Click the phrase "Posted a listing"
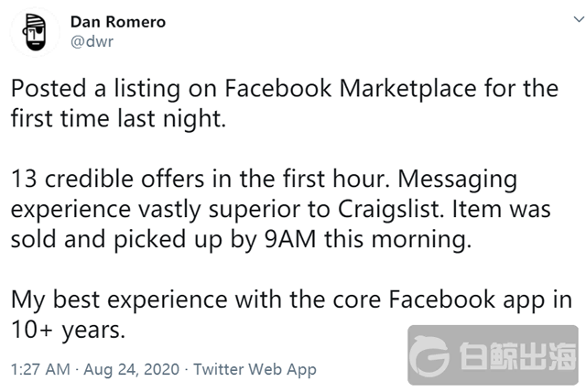The image size is (586, 392). click(77, 91)
